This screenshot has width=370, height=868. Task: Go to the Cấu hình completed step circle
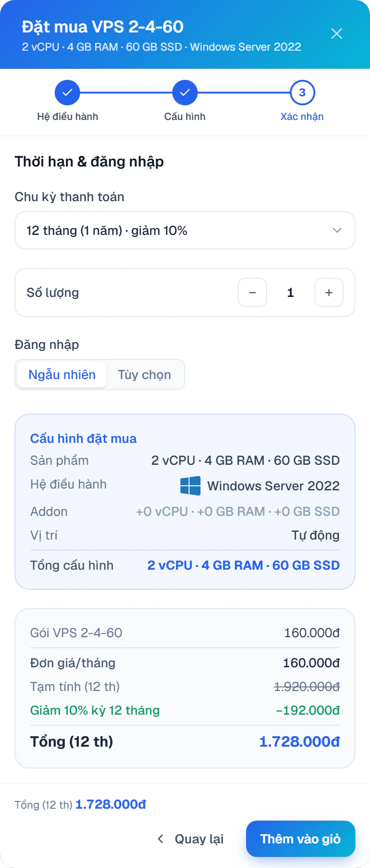pyautogui.click(x=185, y=93)
